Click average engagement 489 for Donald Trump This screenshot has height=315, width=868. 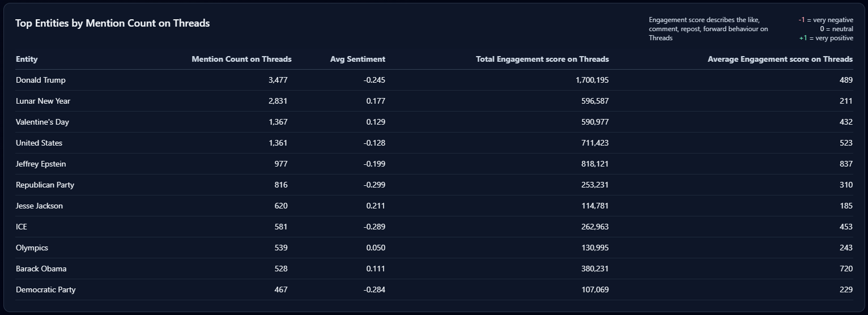point(846,80)
